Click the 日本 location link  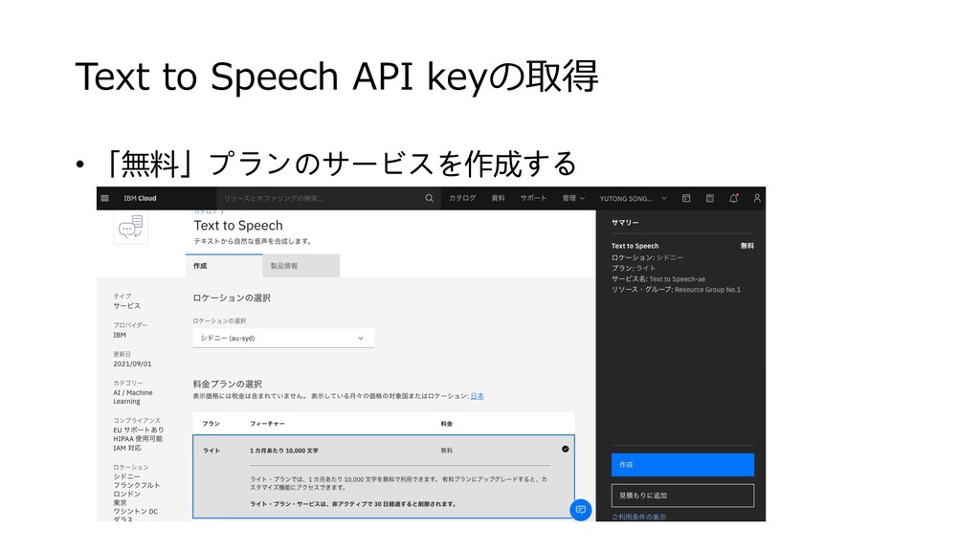click(x=477, y=396)
